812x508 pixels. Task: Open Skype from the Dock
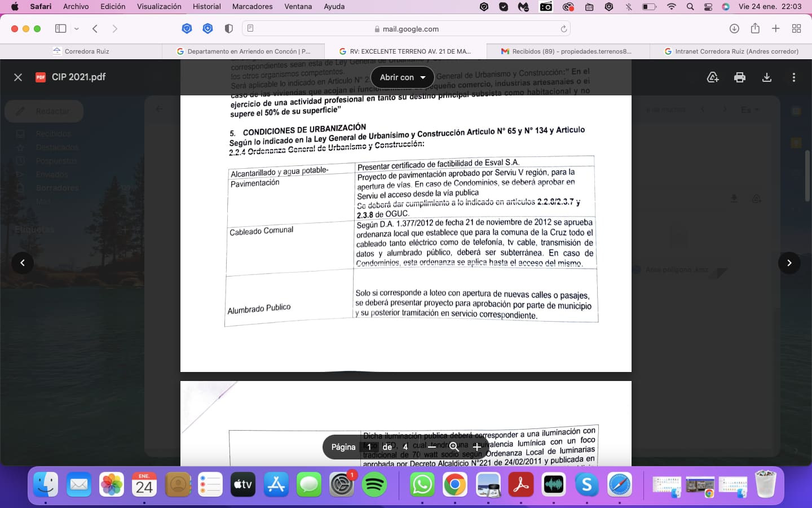tap(587, 484)
